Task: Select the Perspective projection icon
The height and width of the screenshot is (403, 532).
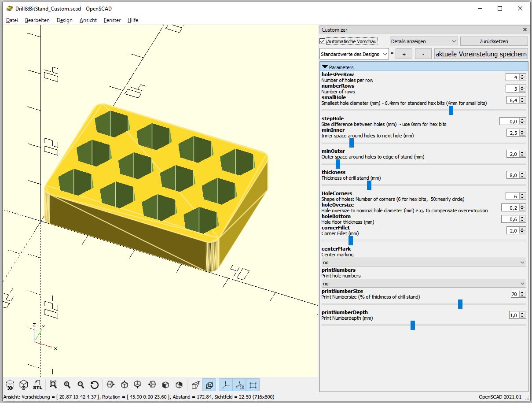Action: pos(196,385)
